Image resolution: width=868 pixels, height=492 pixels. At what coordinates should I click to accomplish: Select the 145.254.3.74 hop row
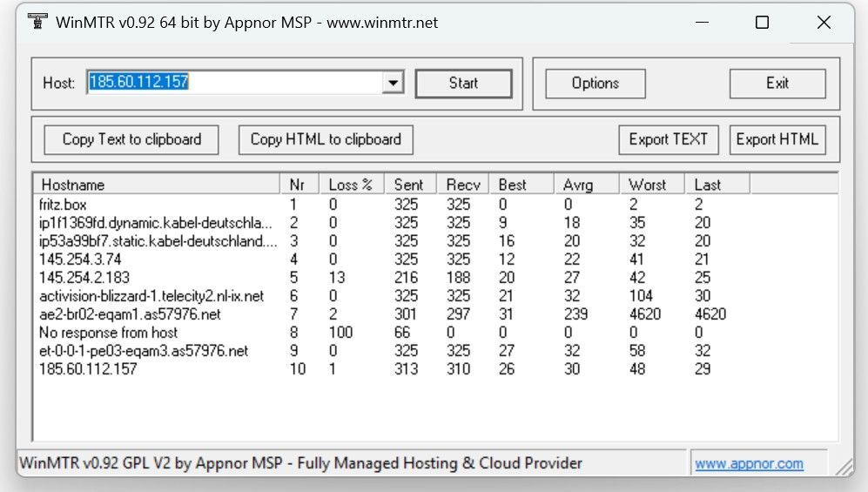(435, 259)
